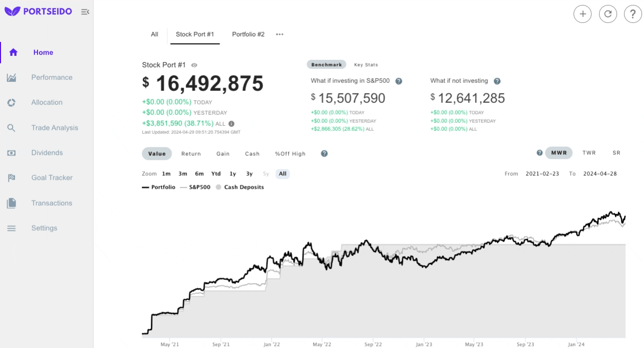Click the refresh icon in top right
Image resolution: width=644 pixels, height=348 pixels.
pos(607,14)
